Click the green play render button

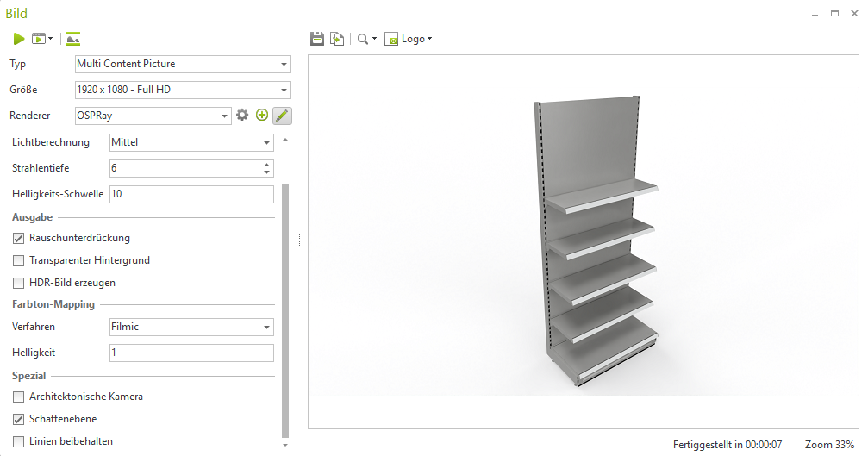coord(19,39)
